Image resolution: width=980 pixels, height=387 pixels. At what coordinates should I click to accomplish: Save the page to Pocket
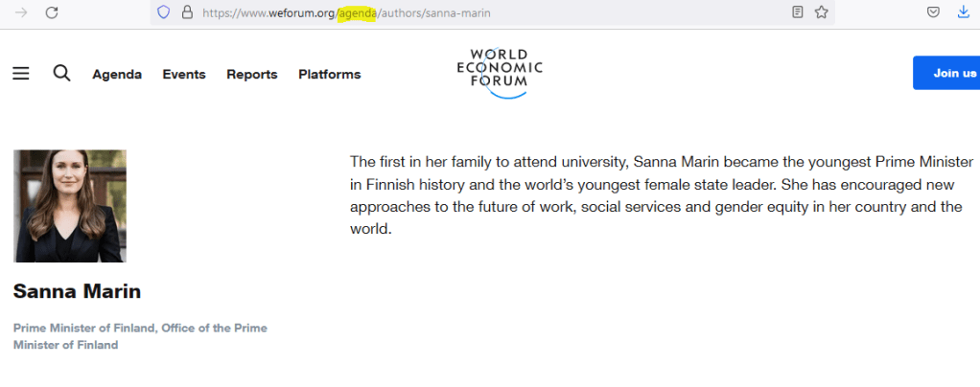click(x=932, y=12)
